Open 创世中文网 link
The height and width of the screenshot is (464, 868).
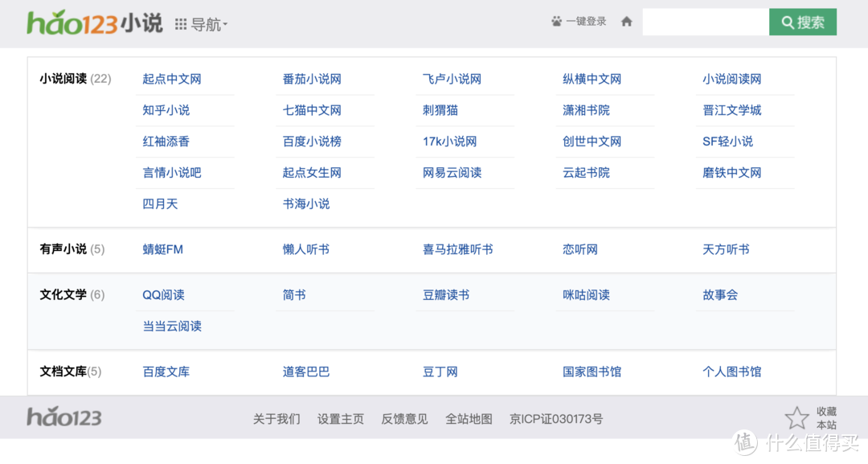pyautogui.click(x=592, y=142)
